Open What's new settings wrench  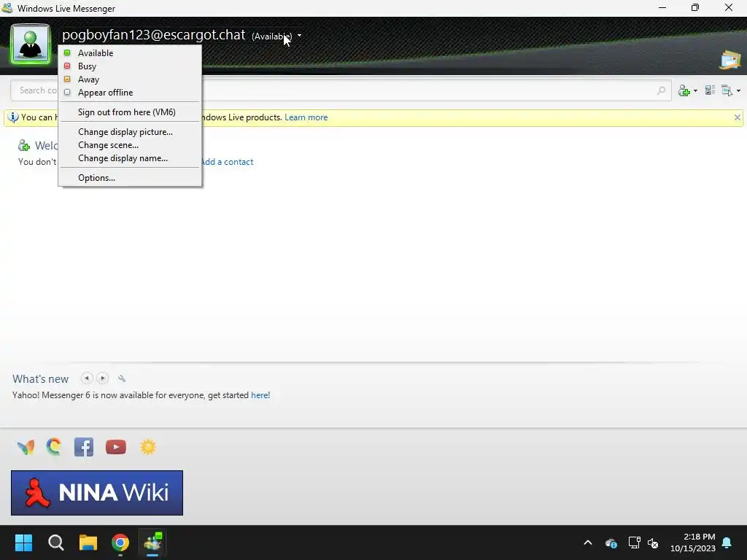click(122, 378)
